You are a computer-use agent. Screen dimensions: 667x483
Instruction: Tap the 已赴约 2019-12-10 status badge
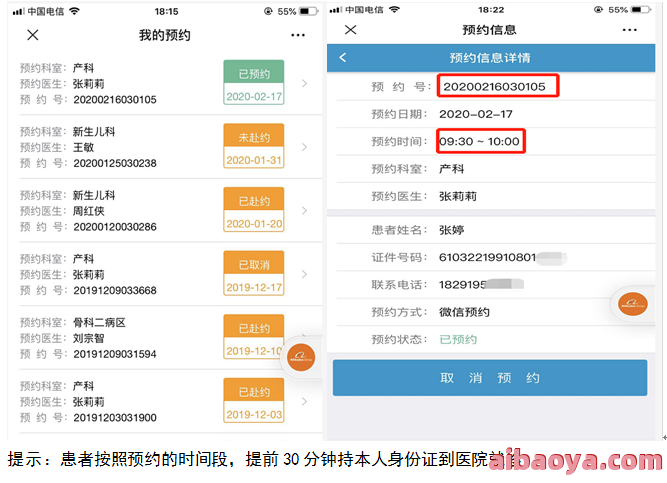[x=254, y=337]
